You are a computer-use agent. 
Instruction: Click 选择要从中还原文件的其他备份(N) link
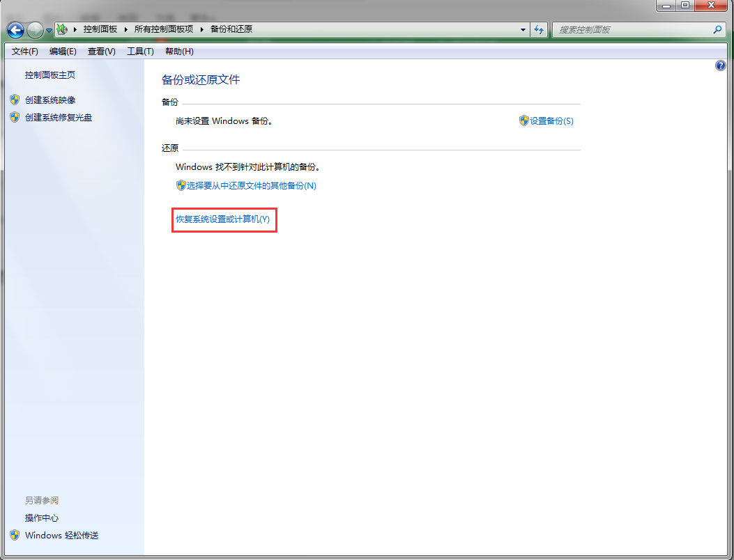tap(252, 186)
